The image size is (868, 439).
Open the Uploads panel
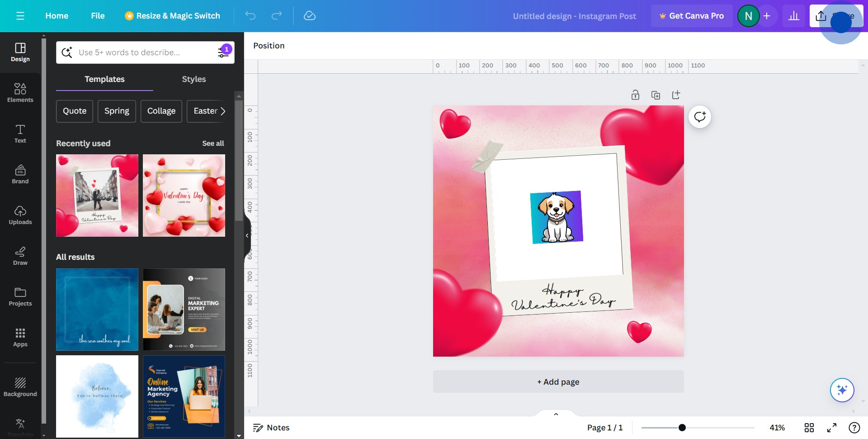click(x=20, y=215)
